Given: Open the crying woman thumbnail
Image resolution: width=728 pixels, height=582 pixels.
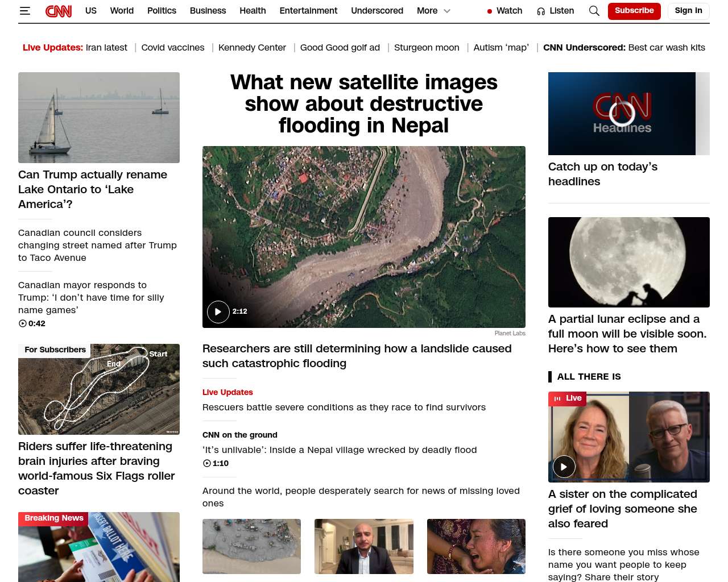Looking at the screenshot, I should click(x=476, y=546).
